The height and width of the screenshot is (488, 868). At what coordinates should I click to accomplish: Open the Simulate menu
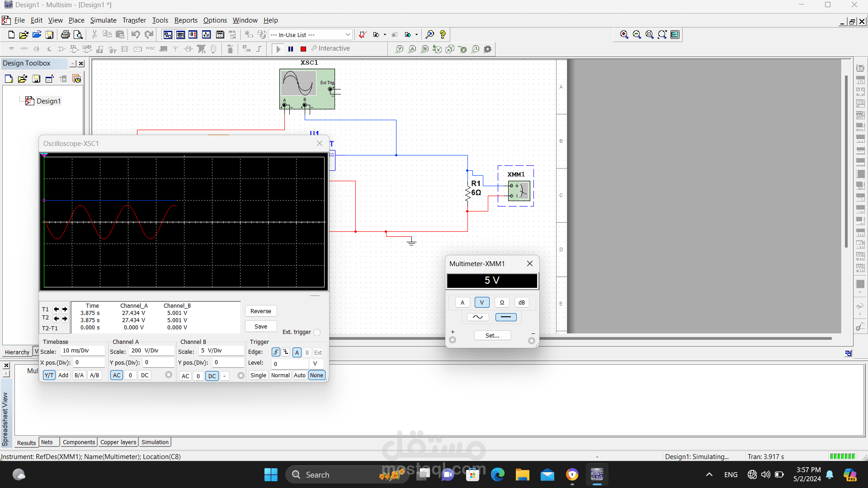pos(103,20)
